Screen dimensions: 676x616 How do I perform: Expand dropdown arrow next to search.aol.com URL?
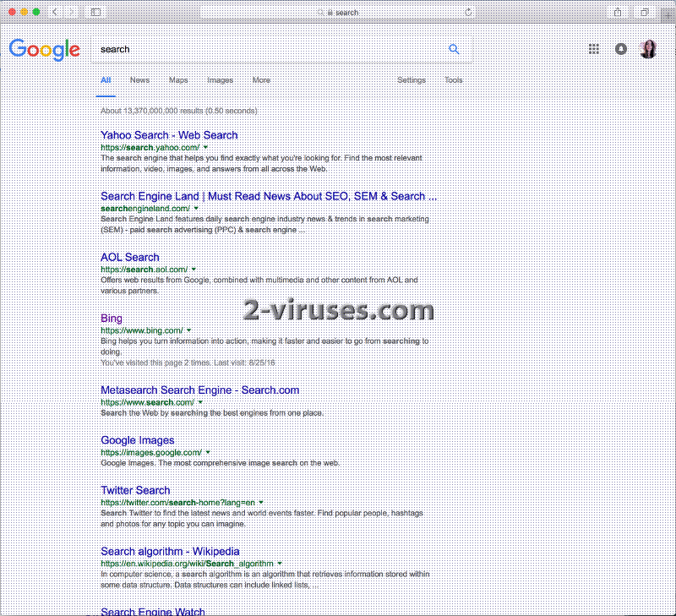coord(194,270)
